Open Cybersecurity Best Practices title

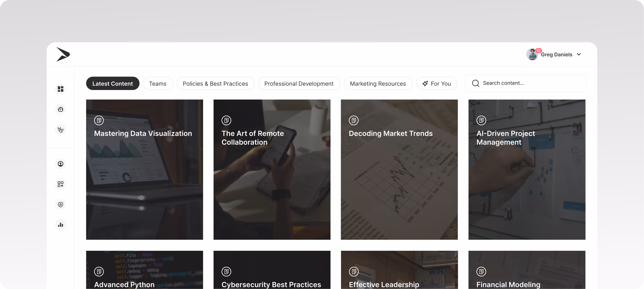pyautogui.click(x=271, y=285)
